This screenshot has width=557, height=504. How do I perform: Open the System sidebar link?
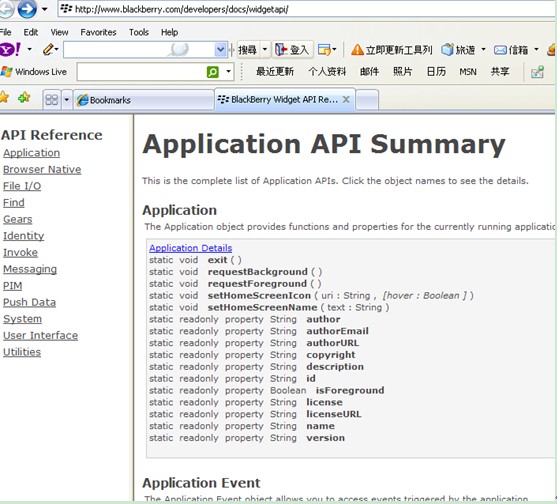pyautogui.click(x=22, y=319)
